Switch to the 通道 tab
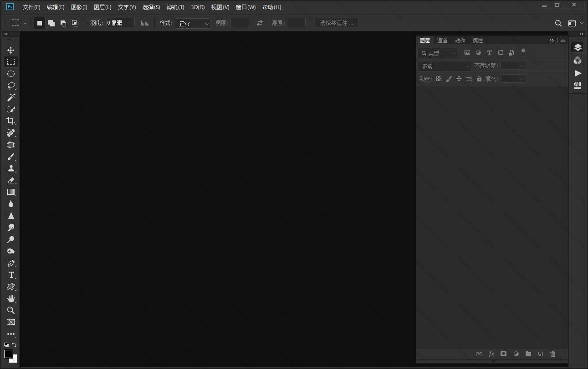 coord(442,40)
